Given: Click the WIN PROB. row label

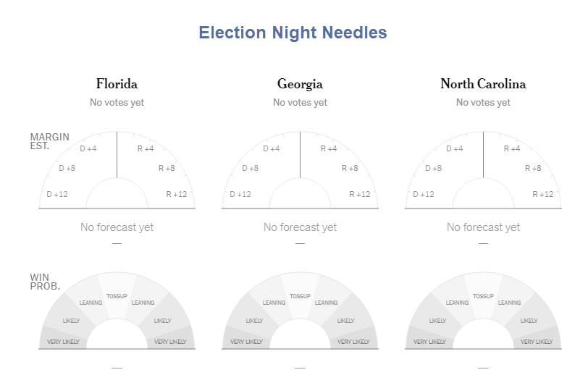Looking at the screenshot, I should click(x=40, y=282).
